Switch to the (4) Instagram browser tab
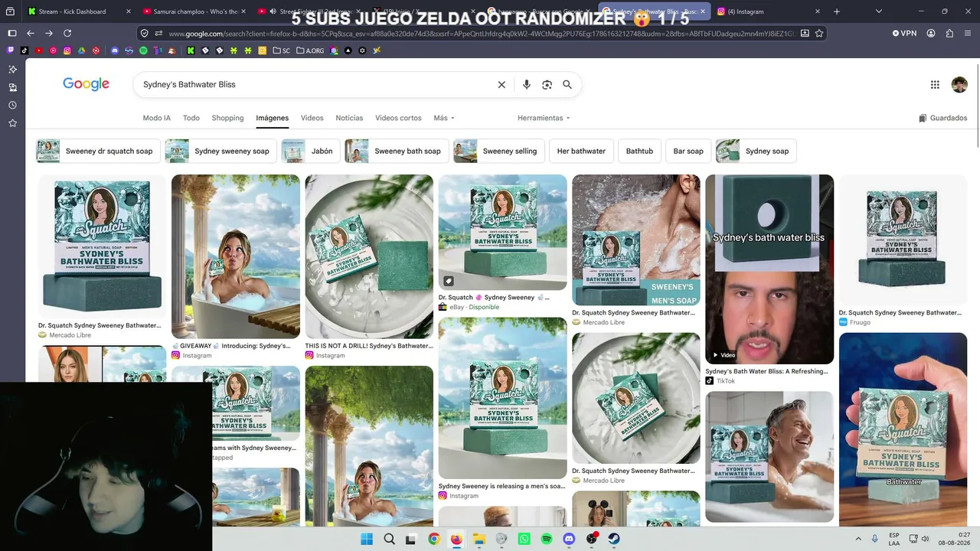The height and width of the screenshot is (551, 980). click(x=769, y=11)
